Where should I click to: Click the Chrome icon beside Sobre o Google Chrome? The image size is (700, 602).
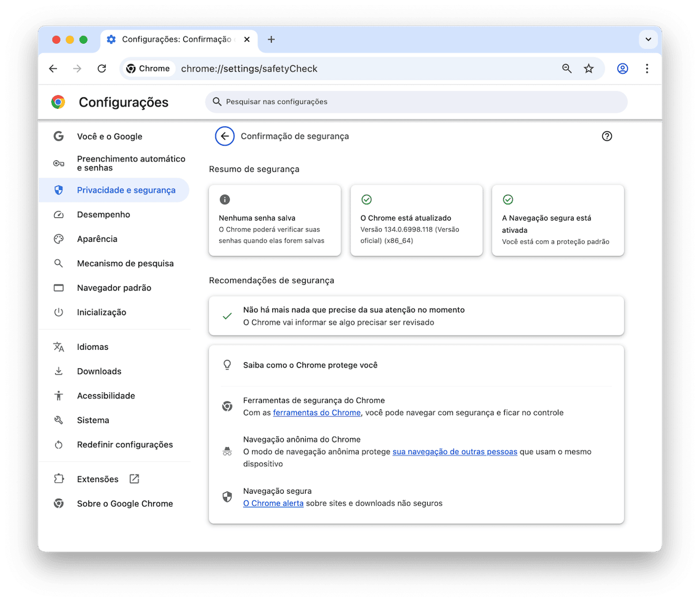[x=59, y=503]
